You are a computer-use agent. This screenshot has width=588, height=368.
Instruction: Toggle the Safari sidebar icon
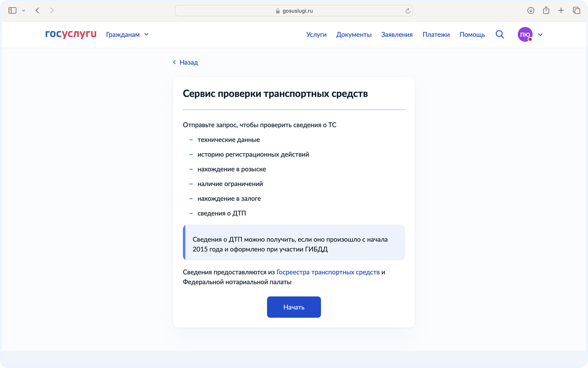pyautogui.click(x=12, y=11)
